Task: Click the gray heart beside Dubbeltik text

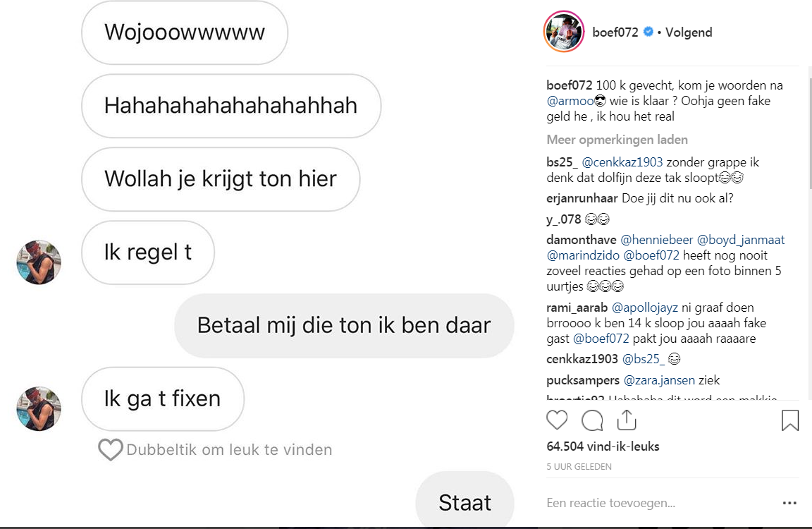Action: pos(111,449)
